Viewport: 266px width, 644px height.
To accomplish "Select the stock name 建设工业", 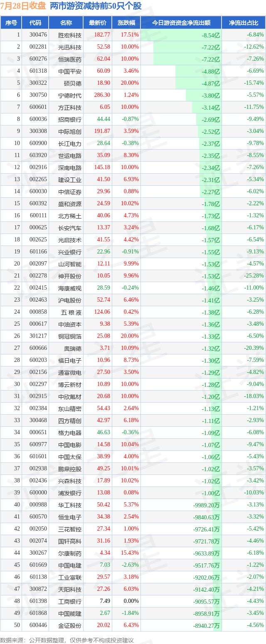I will point(70,179).
